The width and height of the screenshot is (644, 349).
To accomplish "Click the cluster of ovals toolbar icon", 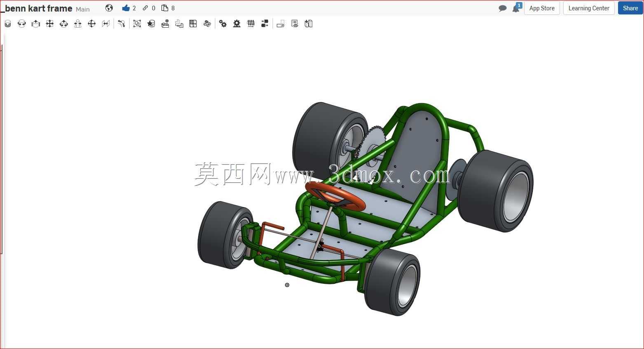I will [207, 24].
